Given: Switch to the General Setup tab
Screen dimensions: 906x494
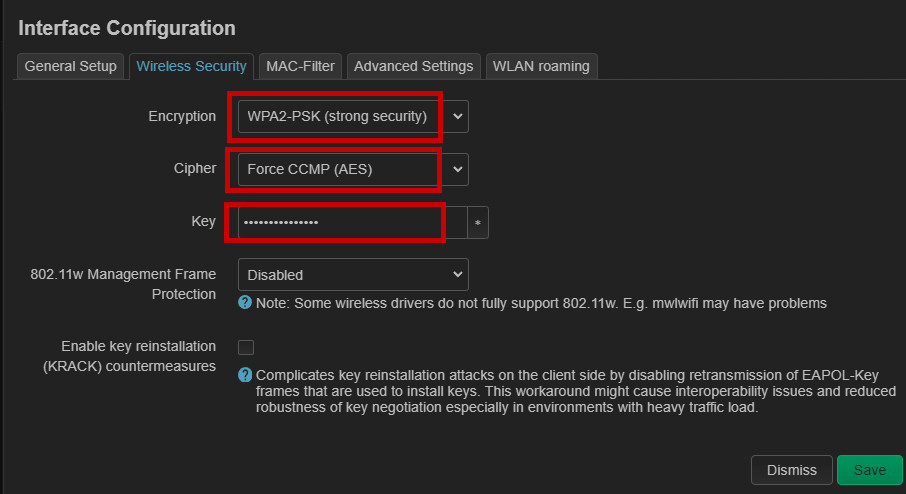Looking at the screenshot, I should tap(71, 66).
